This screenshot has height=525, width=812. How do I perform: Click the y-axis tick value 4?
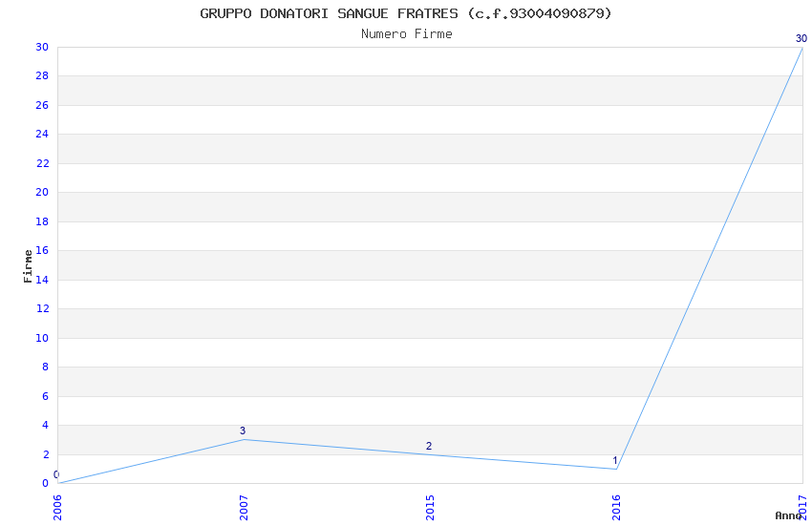point(46,425)
